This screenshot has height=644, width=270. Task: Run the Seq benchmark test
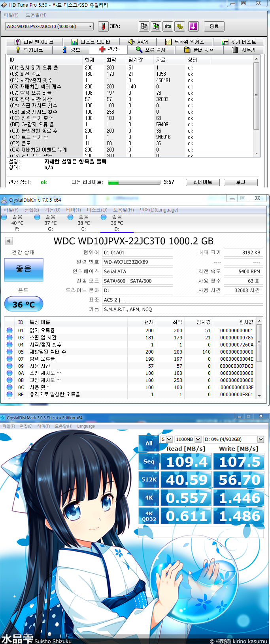click(149, 461)
